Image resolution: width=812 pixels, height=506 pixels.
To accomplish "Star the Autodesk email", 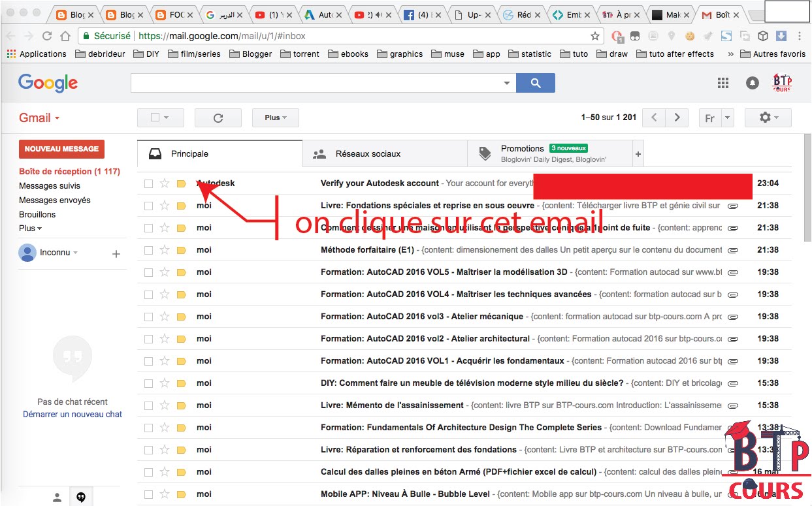I will coord(165,183).
